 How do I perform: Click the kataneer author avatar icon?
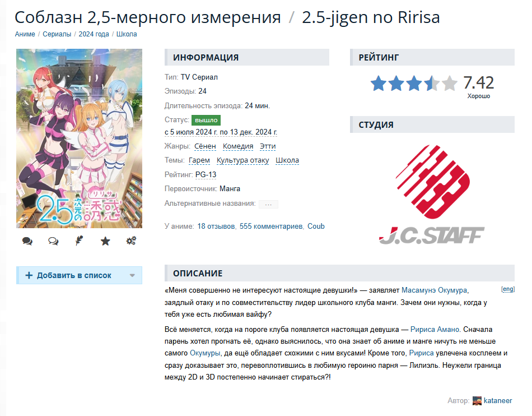pos(477,401)
